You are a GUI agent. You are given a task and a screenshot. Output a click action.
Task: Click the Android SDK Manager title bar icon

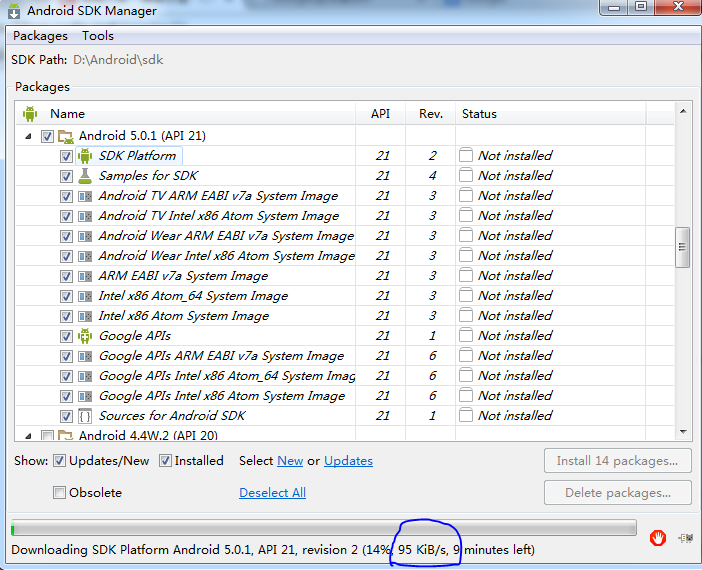coord(14,11)
